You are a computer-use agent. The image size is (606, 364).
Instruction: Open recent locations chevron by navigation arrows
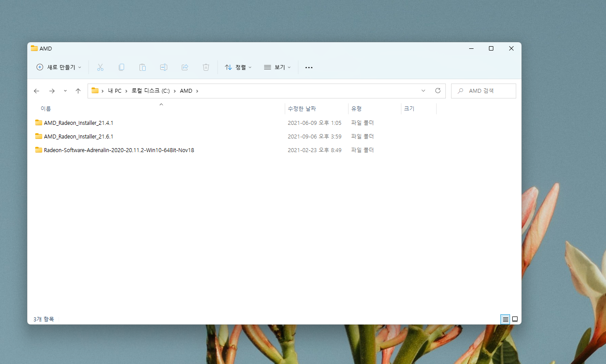66,91
